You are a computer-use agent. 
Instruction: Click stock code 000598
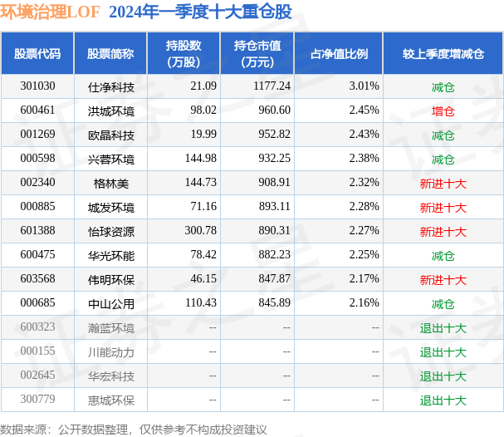coord(37,158)
